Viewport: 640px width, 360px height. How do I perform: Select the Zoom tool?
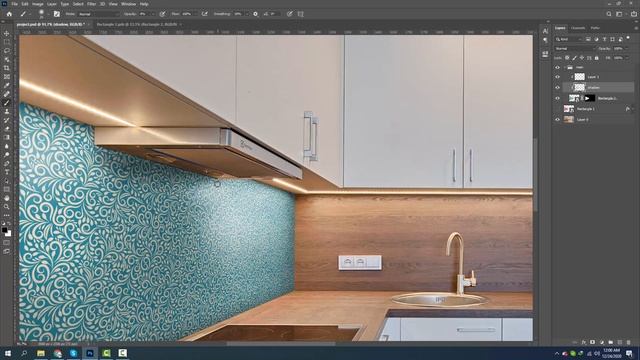pos(7,207)
